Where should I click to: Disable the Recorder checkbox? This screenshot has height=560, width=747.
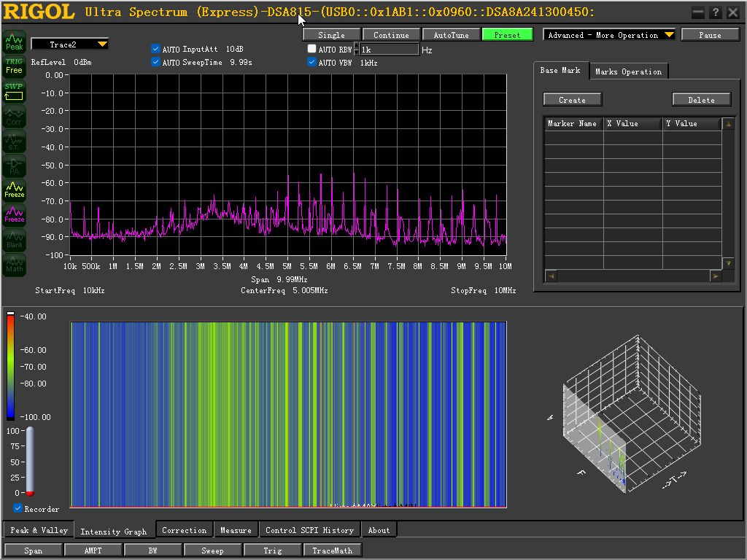coord(18,508)
